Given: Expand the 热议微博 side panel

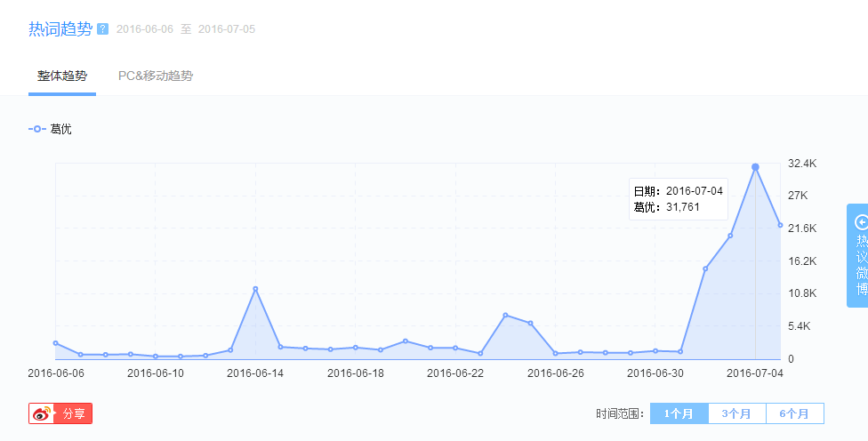Looking at the screenshot, I should pos(861,265).
